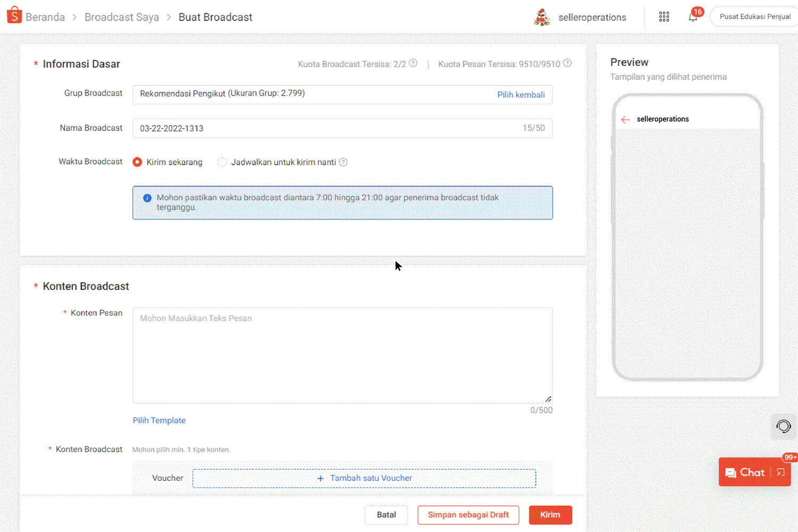
Task: Open Broadcast Saya from the breadcrumb
Action: click(121, 16)
